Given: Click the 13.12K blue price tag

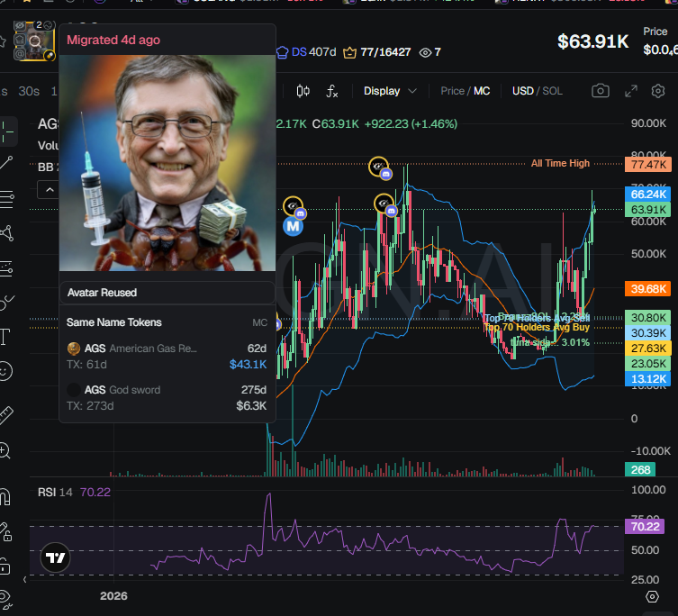Looking at the screenshot, I should [647, 379].
